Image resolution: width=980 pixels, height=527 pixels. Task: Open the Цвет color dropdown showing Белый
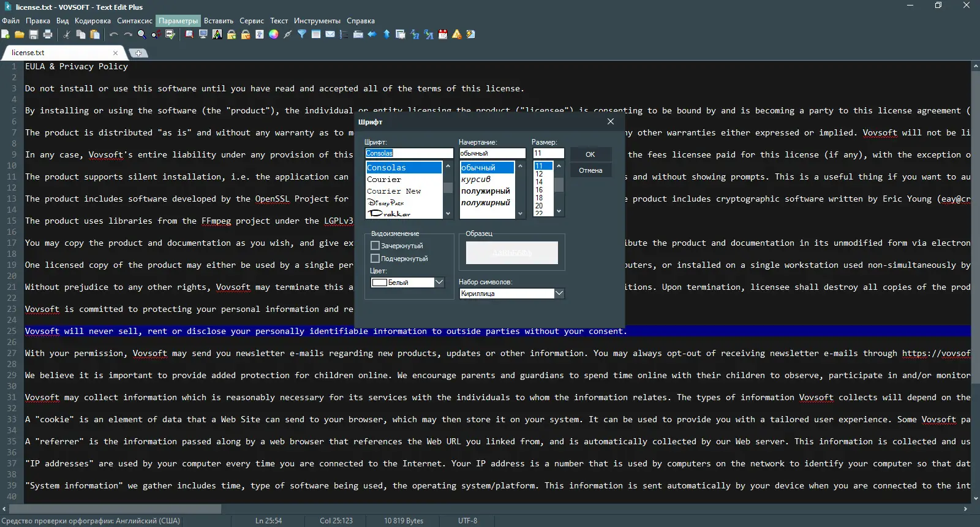pos(407,282)
